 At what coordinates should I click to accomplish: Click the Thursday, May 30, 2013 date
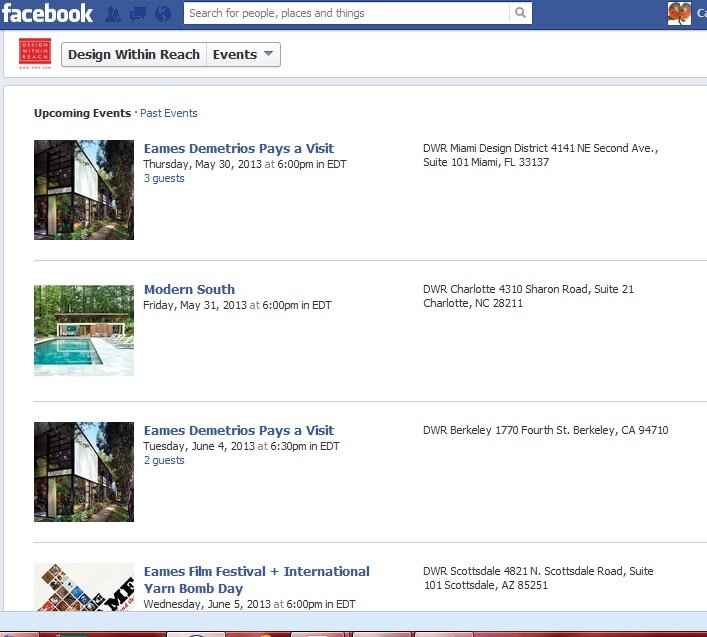(x=202, y=164)
